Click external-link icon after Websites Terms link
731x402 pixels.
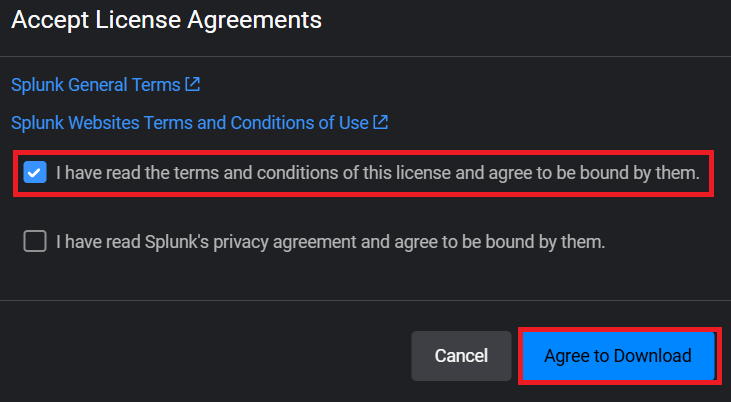[381, 123]
